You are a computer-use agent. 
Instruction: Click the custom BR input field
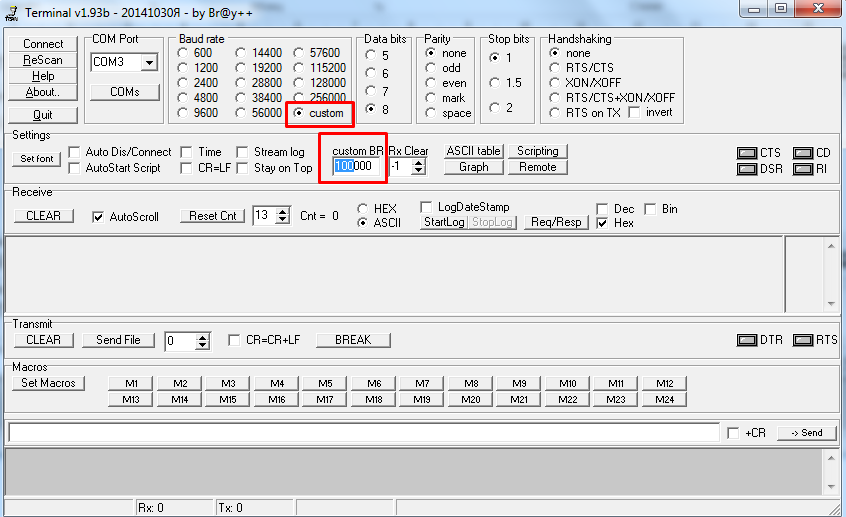pos(356,166)
